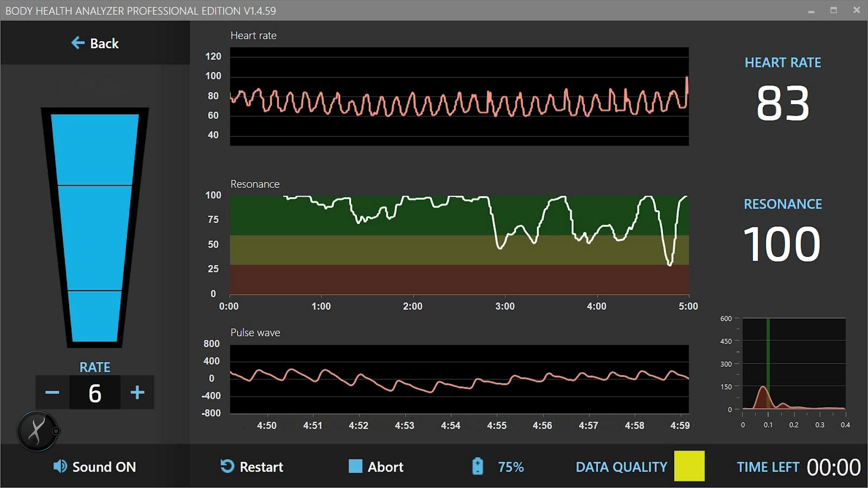Click the round X logo icon
This screenshot has width=868, height=488.
pyautogui.click(x=37, y=431)
